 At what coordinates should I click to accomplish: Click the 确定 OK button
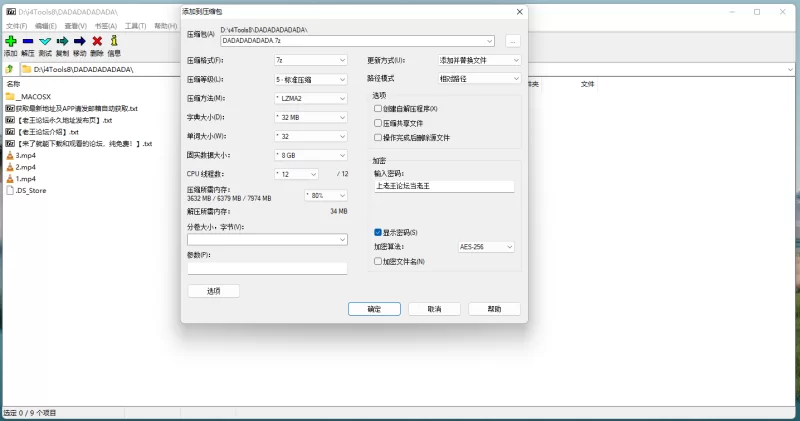[x=374, y=309]
